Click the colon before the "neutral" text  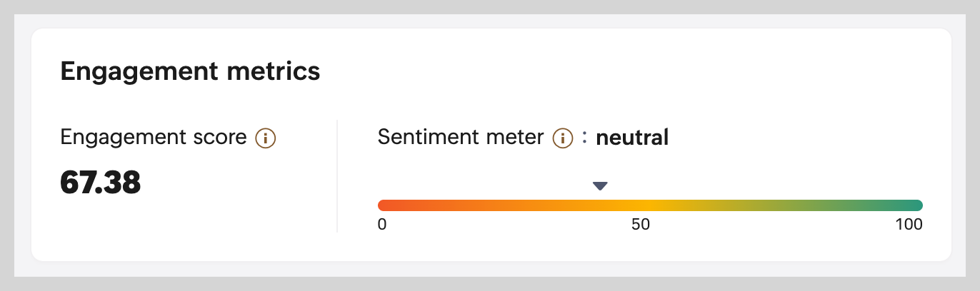[x=584, y=138]
